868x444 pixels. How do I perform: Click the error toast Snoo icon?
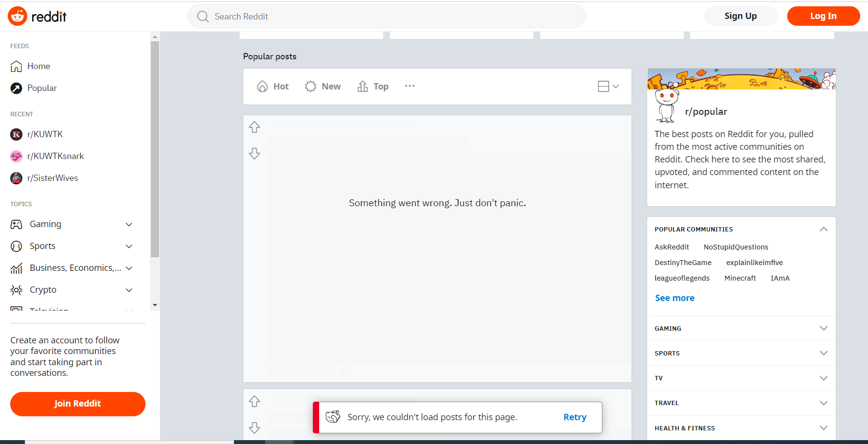[x=333, y=417]
